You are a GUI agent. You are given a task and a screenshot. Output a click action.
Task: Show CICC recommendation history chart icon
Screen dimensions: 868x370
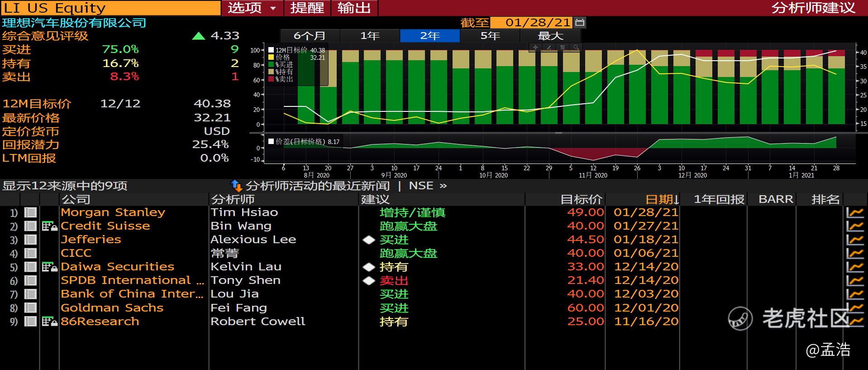855,253
